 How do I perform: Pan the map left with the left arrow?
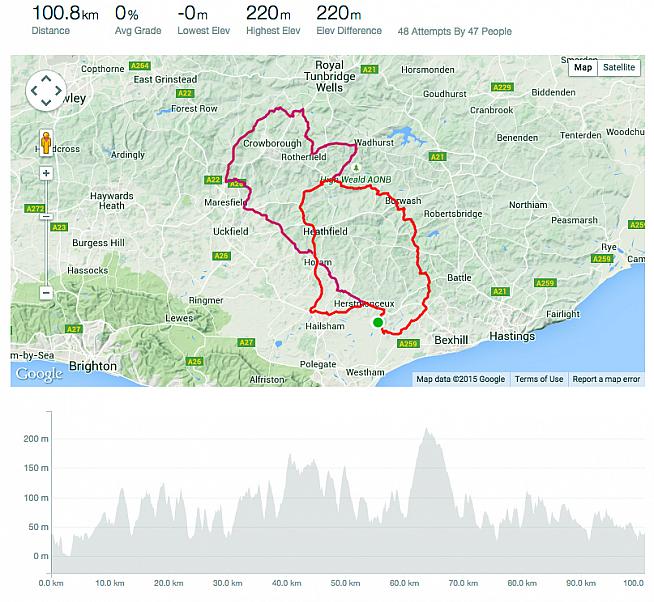[33, 92]
